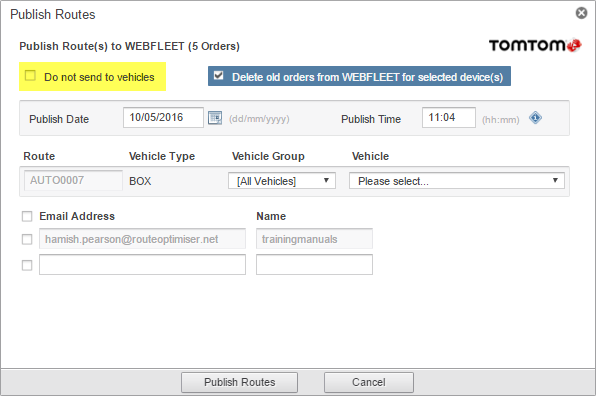Image resolution: width=596 pixels, height=396 pixels.
Task: Focus the Publish Date field showing 10/05/2016
Action: click(x=163, y=117)
